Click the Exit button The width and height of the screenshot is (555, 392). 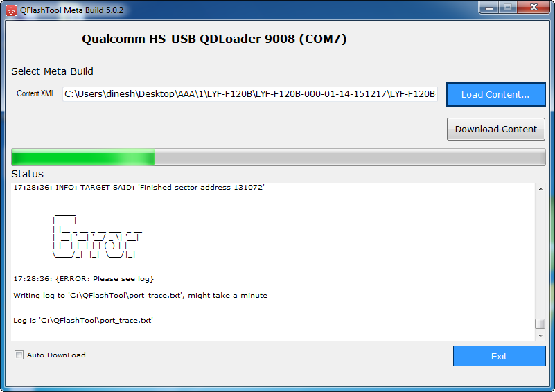499,356
